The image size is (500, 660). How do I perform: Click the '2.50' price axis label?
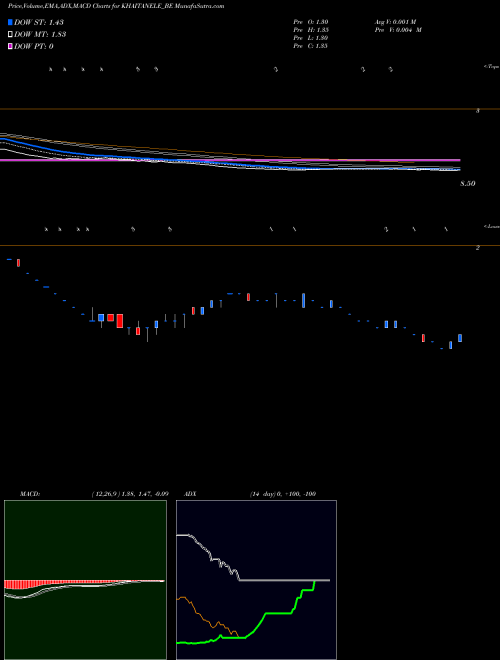point(468,184)
